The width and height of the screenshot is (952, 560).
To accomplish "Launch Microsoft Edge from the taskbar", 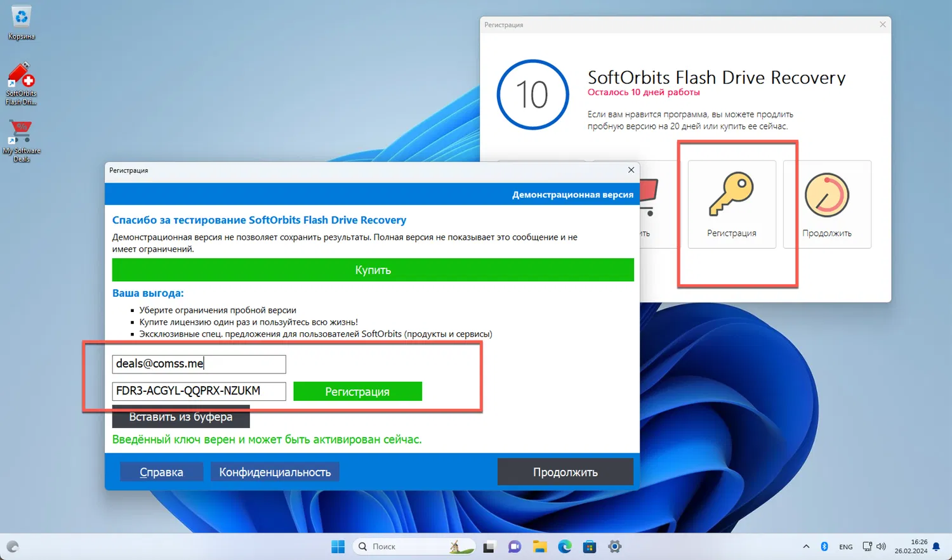I will [x=565, y=546].
